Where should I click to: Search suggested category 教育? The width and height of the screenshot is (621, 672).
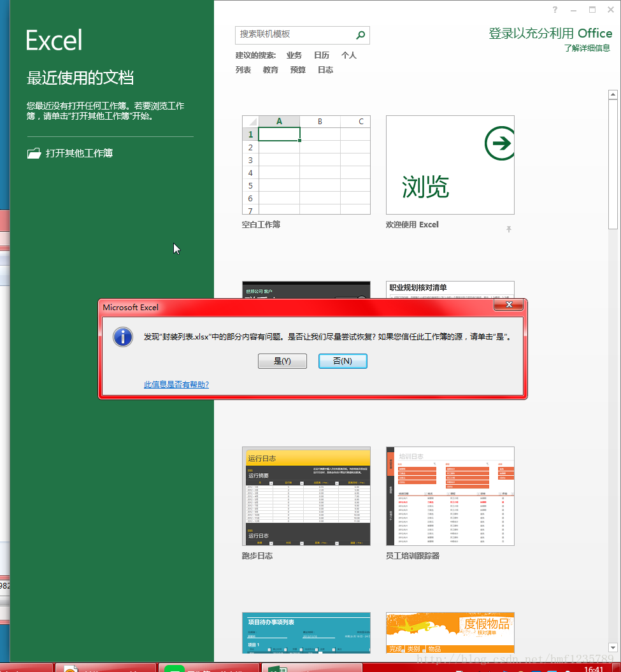pos(271,70)
